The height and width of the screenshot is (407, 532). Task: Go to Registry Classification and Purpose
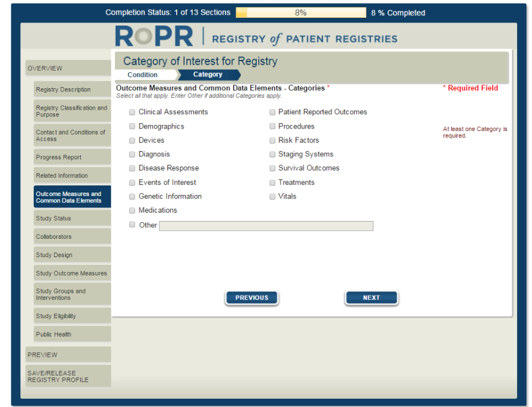(x=72, y=111)
